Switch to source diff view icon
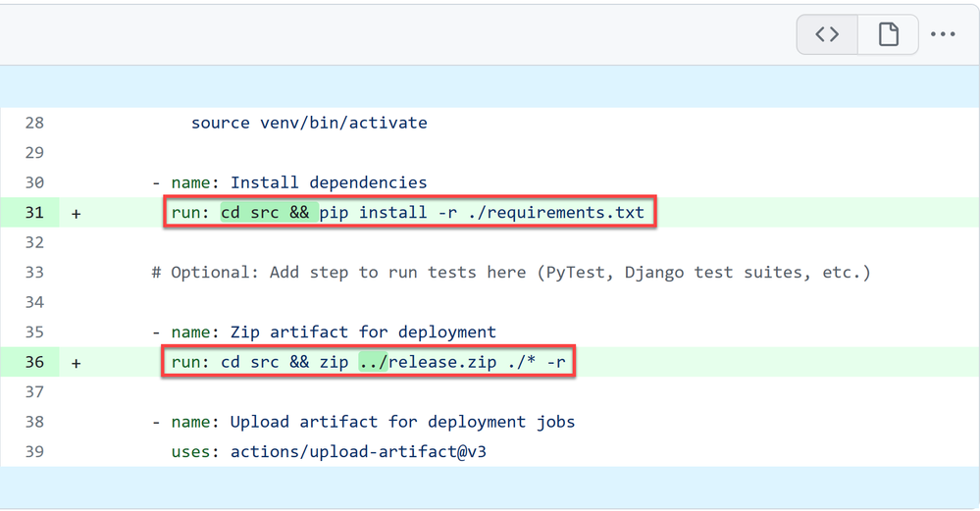The image size is (980, 511). pyautogui.click(x=827, y=34)
